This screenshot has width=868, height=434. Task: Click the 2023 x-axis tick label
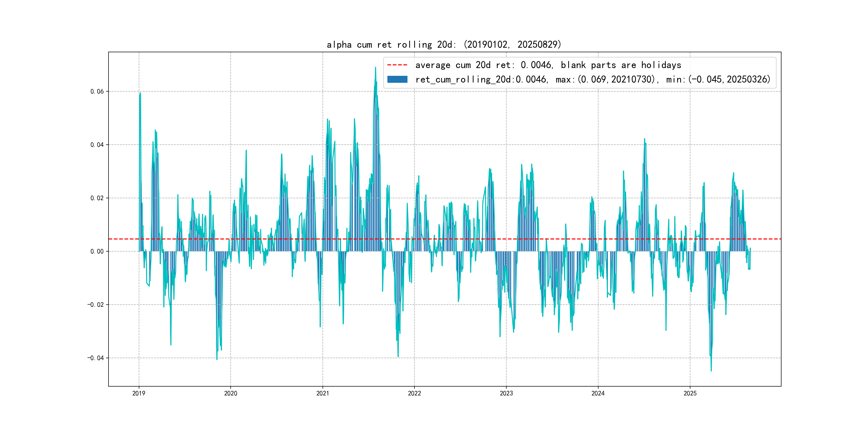(506, 393)
